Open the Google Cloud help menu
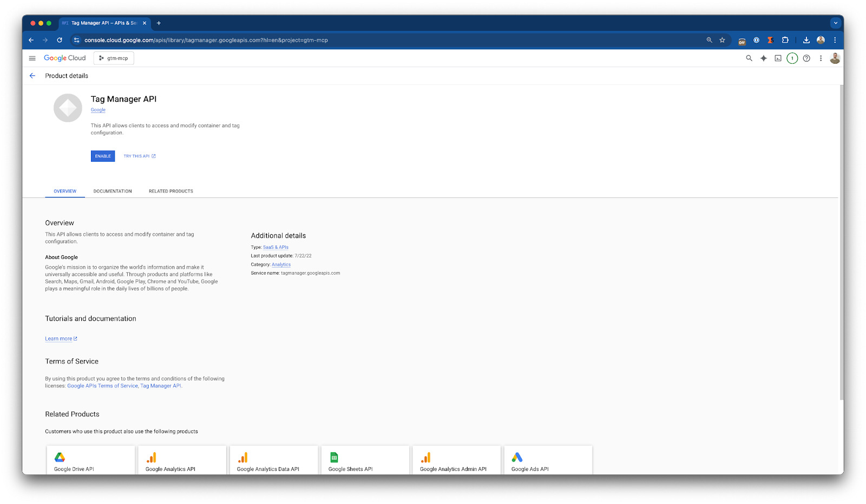The height and width of the screenshot is (504, 866). [806, 58]
